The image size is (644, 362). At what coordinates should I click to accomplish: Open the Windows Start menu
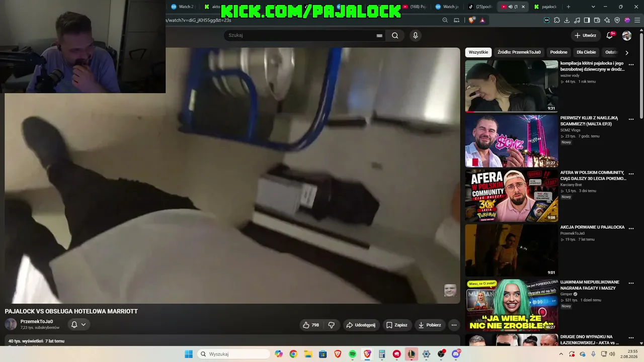coord(189,354)
